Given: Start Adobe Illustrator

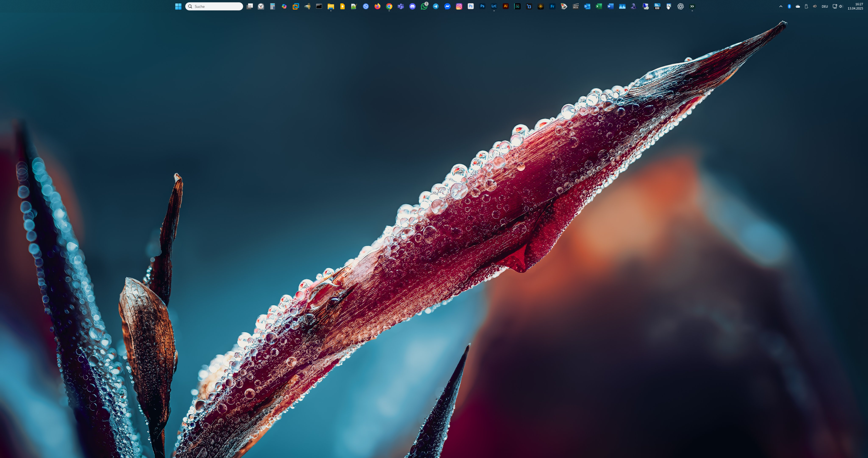Looking at the screenshot, I should tap(506, 6).
